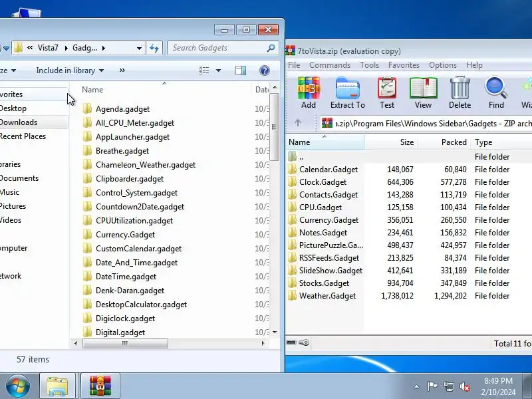Open the WinRAR Help menu

click(474, 65)
